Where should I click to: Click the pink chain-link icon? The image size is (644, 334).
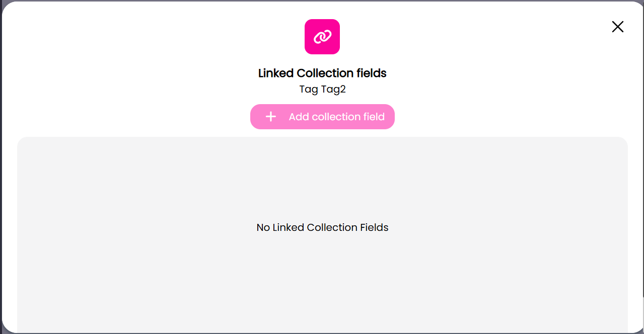[x=322, y=37]
